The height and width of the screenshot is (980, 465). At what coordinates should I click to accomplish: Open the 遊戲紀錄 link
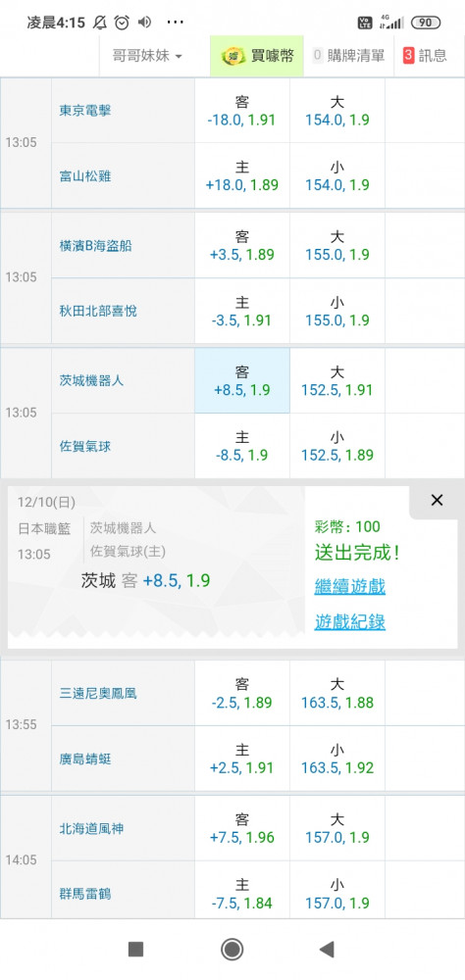tap(350, 622)
